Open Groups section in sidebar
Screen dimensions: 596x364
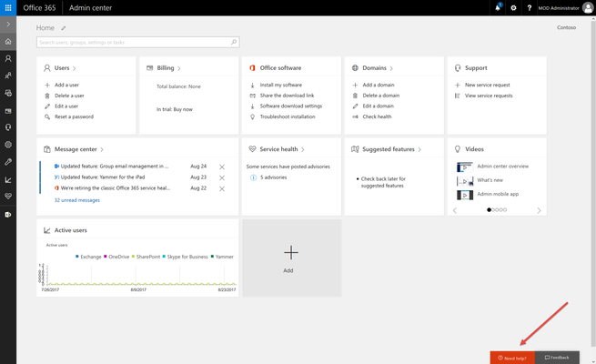(8, 76)
